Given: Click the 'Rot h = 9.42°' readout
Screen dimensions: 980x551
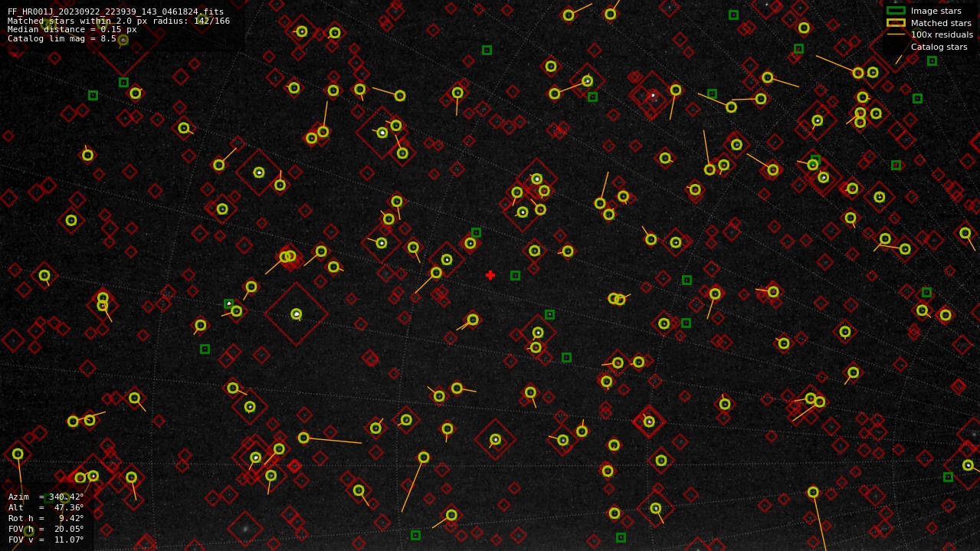Looking at the screenshot, I should tap(46, 518).
